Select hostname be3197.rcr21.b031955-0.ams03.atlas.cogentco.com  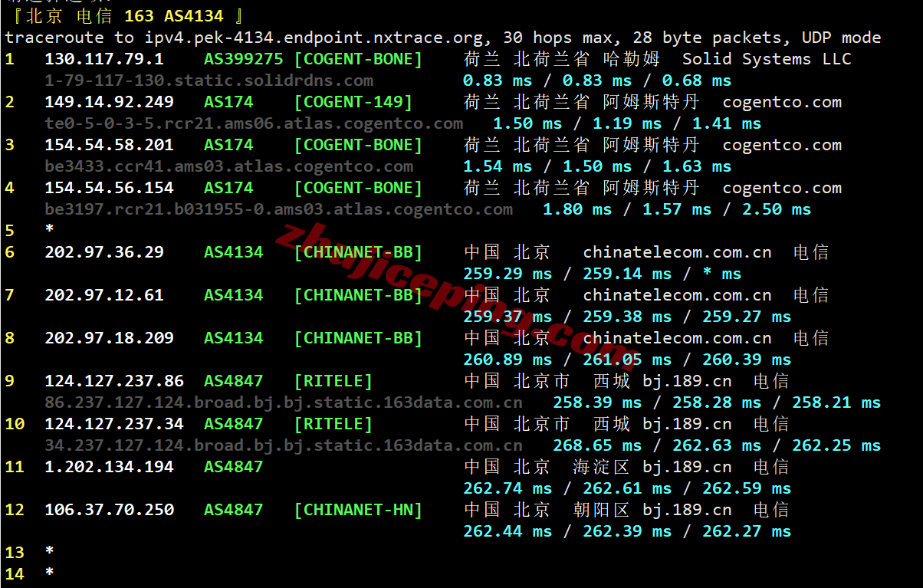click(278, 209)
